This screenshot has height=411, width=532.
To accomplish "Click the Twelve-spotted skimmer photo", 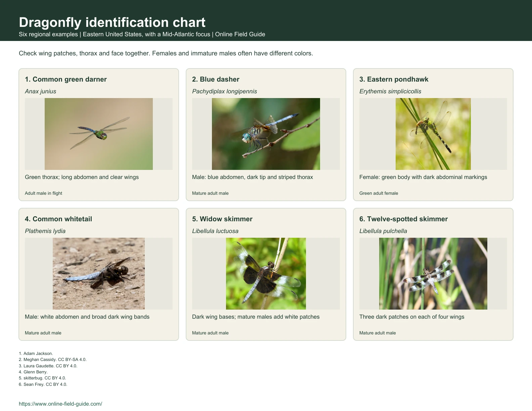I will (x=433, y=274).
